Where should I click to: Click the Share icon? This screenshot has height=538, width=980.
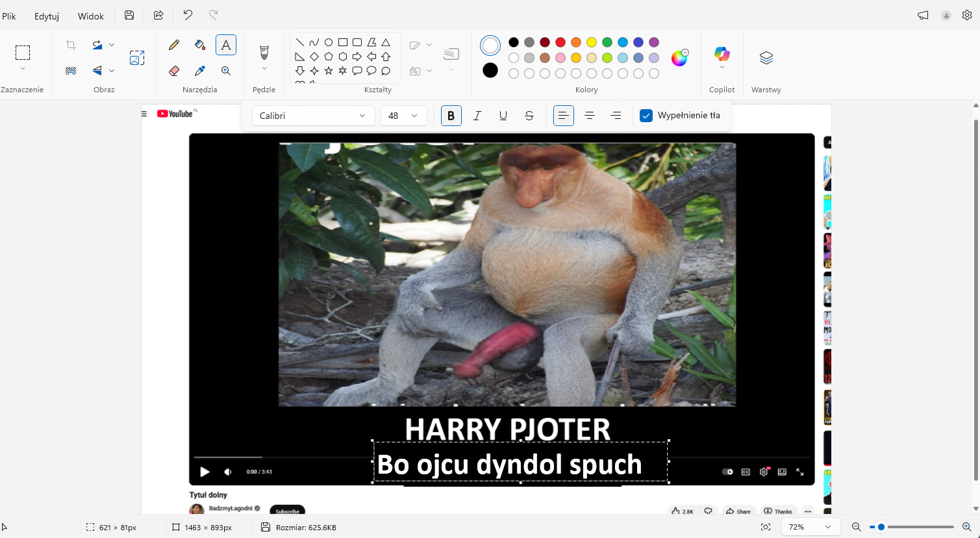pos(158,15)
